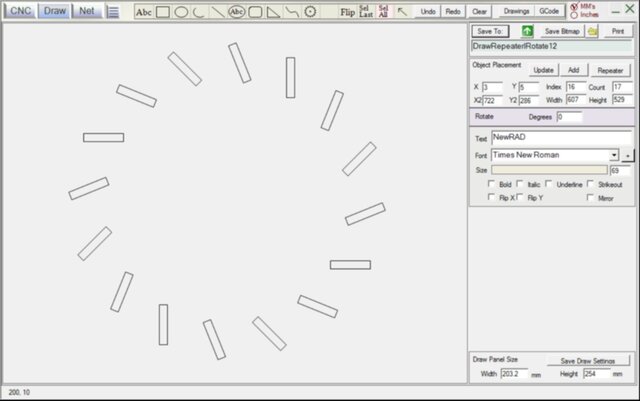Switch to the CNC tab
Image resolution: width=640 pixels, height=401 pixels.
[x=20, y=11]
